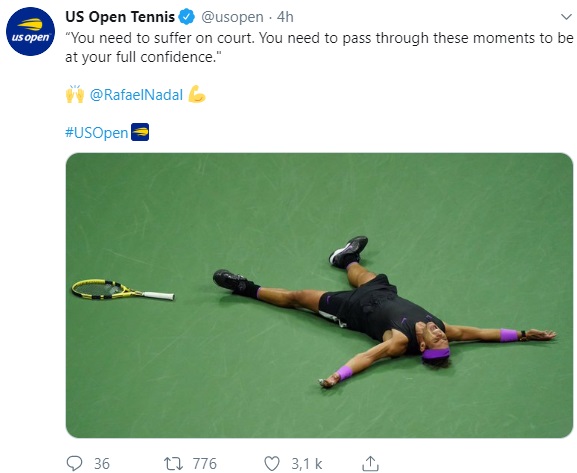The width and height of the screenshot is (577, 473).
Task: Retweet using the retweet arrows icon
Action: tap(173, 463)
